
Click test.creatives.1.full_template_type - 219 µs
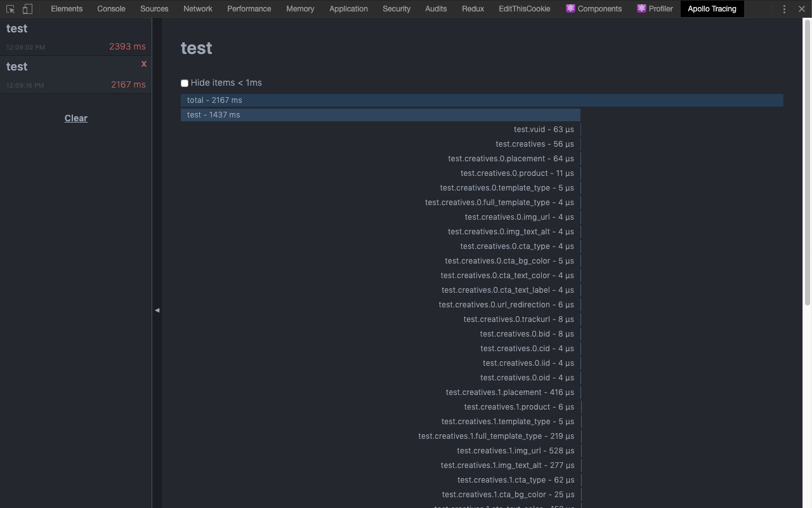[x=496, y=436]
